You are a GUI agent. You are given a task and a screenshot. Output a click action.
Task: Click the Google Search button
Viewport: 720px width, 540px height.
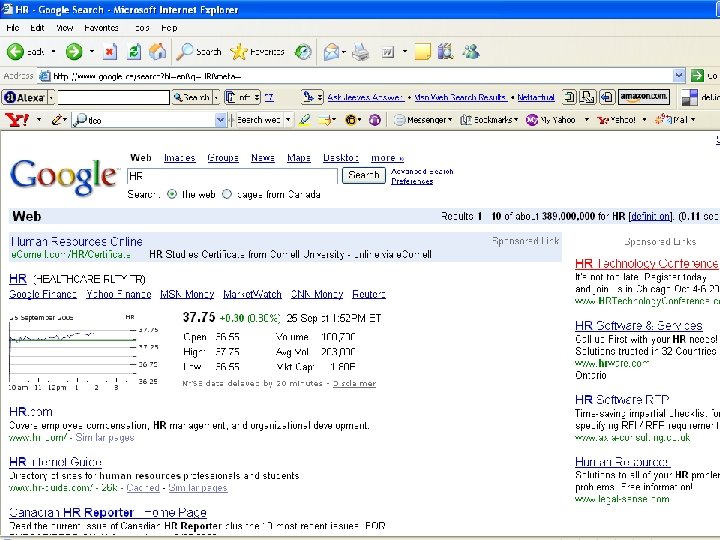pos(364,175)
